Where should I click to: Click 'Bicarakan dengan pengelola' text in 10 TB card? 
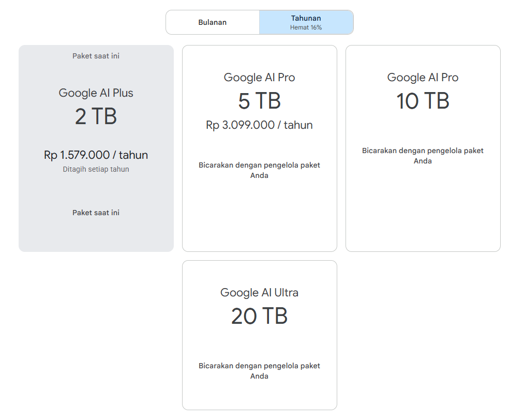423,156
